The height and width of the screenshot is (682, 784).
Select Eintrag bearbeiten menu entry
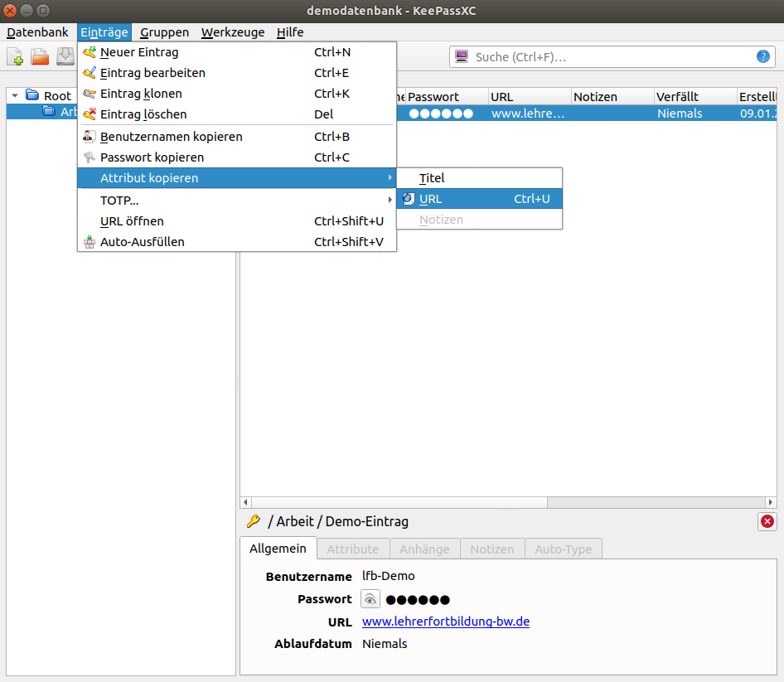tap(152, 73)
